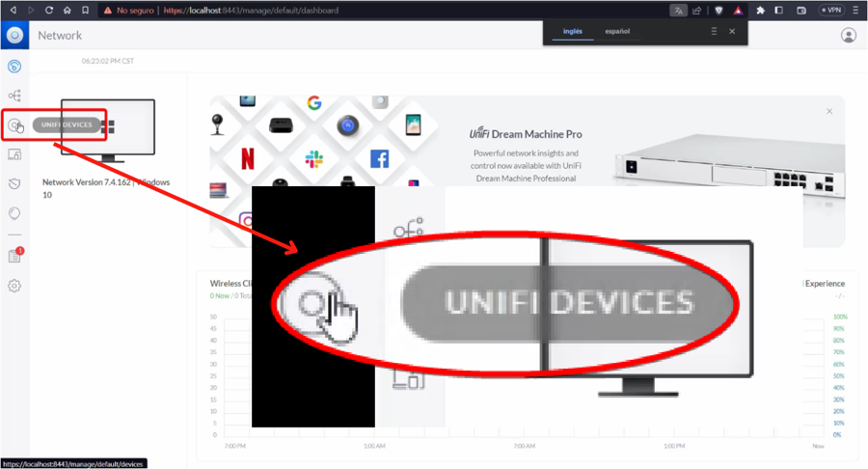The image size is (868, 469).
Task: Click the Google logo in banner
Action: click(x=314, y=103)
